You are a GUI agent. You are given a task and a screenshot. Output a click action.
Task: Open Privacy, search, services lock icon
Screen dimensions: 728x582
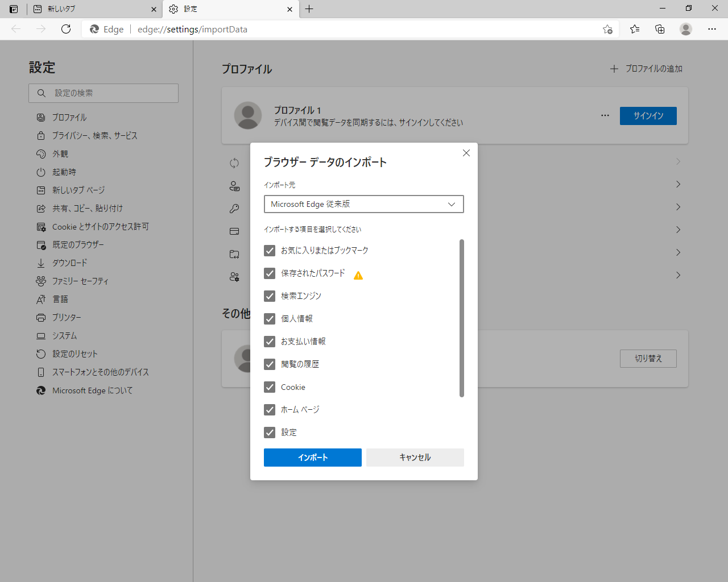(x=41, y=136)
